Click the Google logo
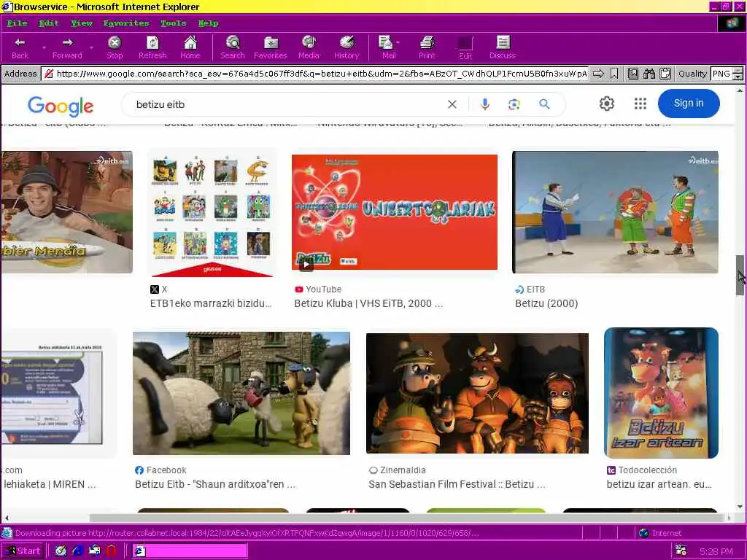Viewport: 747px width, 560px height. click(61, 106)
